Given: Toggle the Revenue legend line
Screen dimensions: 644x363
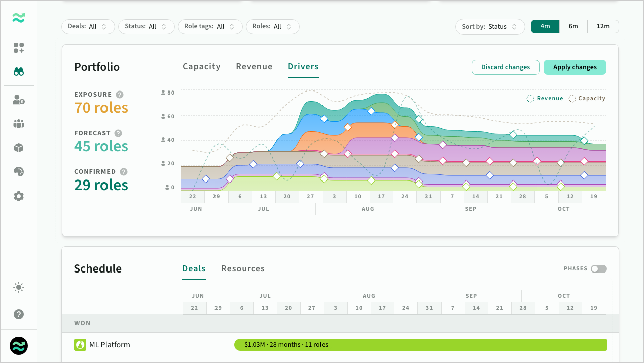Looking at the screenshot, I should (545, 99).
